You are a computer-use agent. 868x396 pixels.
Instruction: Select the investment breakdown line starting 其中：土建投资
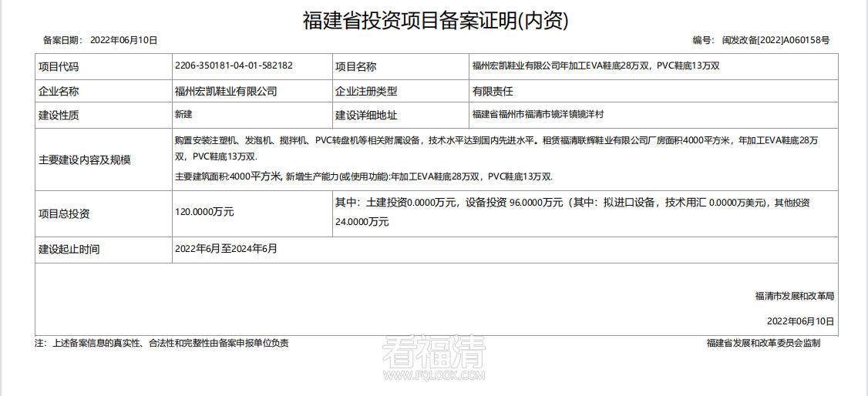point(573,203)
